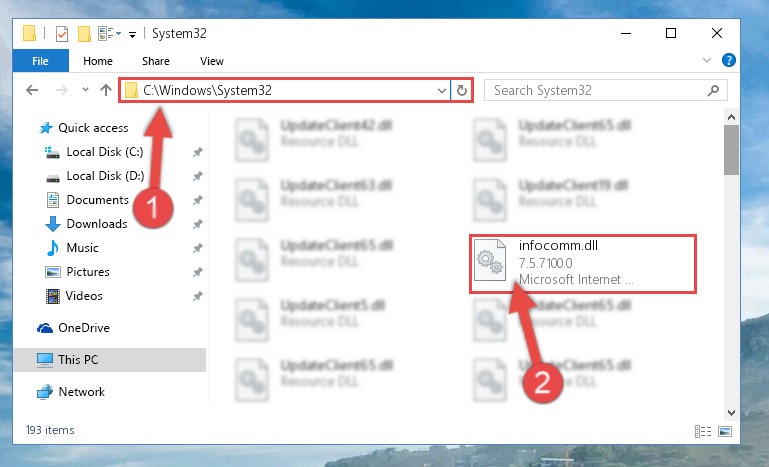Image resolution: width=769 pixels, height=467 pixels.
Task: Switch to details view in status bar
Action: (703, 431)
